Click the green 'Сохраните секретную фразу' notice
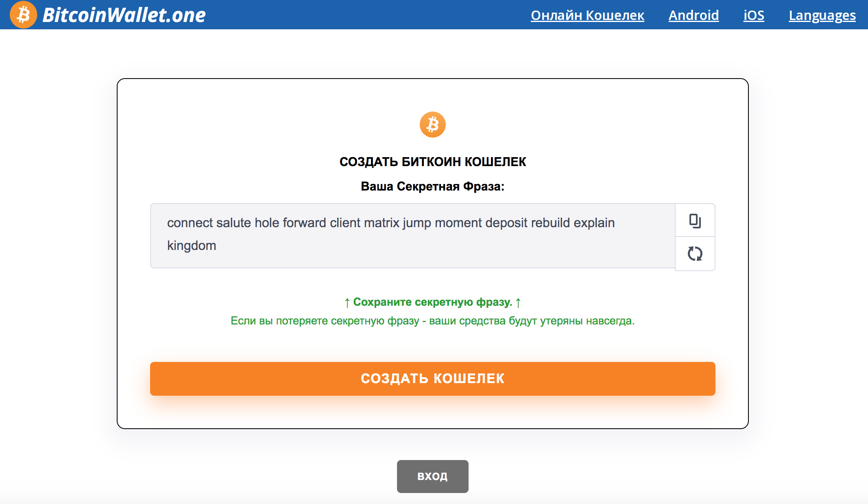The width and height of the screenshot is (868, 504). 432,302
